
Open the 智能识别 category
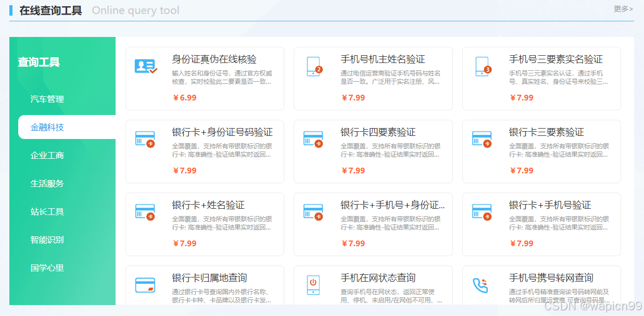(x=47, y=239)
